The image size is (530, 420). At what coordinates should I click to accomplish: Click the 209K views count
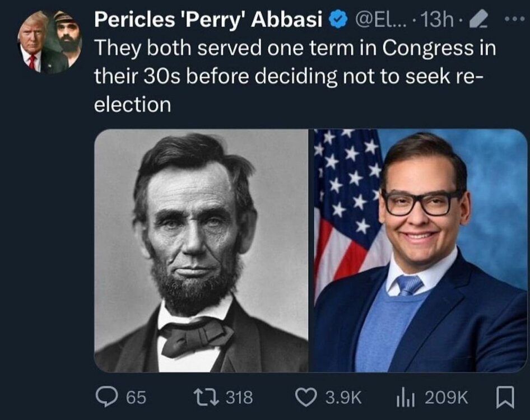(x=446, y=397)
